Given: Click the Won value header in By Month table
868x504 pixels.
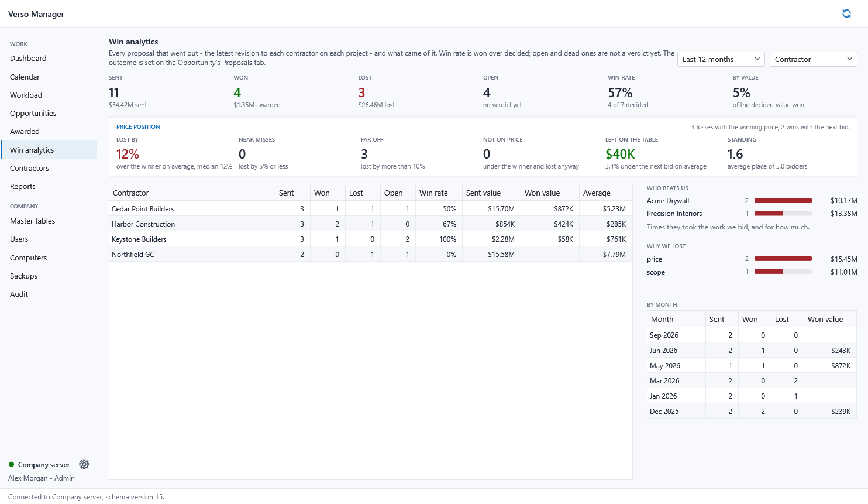Looking at the screenshot, I should pyautogui.click(x=830, y=319).
